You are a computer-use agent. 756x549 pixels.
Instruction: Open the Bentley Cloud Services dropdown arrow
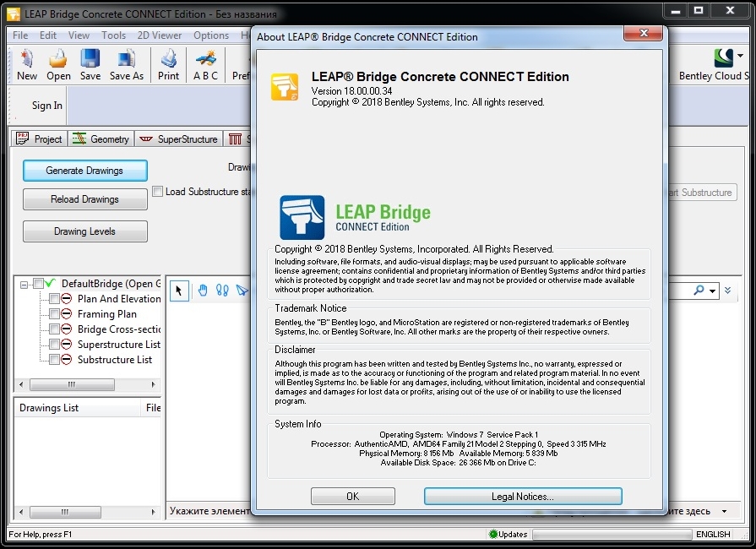point(740,56)
